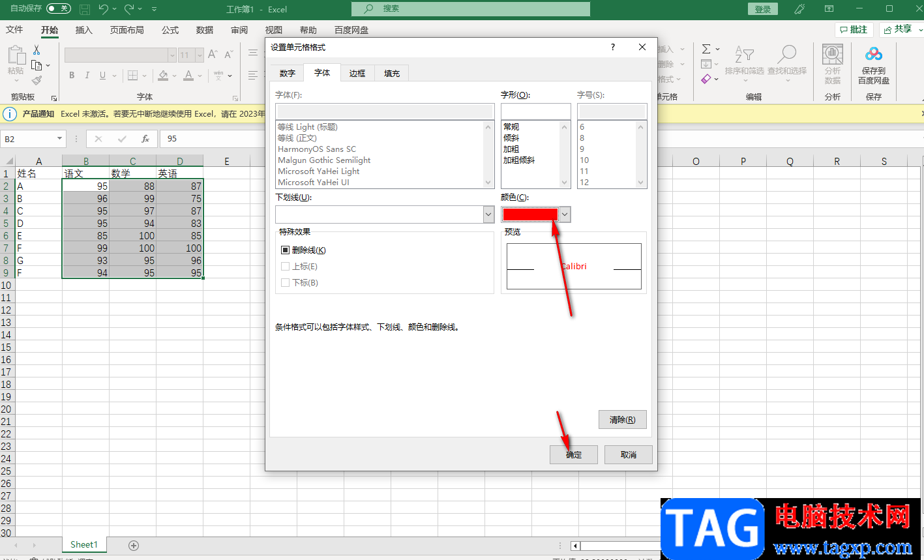Expand the Share button dropdown

920,29
